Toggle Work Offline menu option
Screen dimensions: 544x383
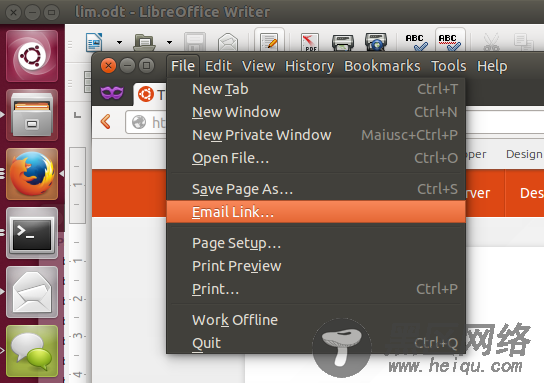[316, 320]
